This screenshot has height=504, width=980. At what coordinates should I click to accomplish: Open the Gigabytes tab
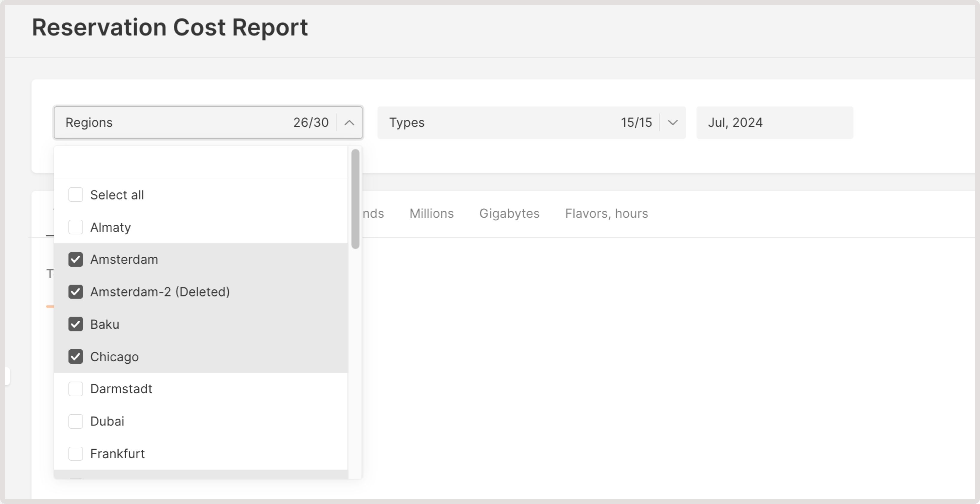pyautogui.click(x=509, y=213)
